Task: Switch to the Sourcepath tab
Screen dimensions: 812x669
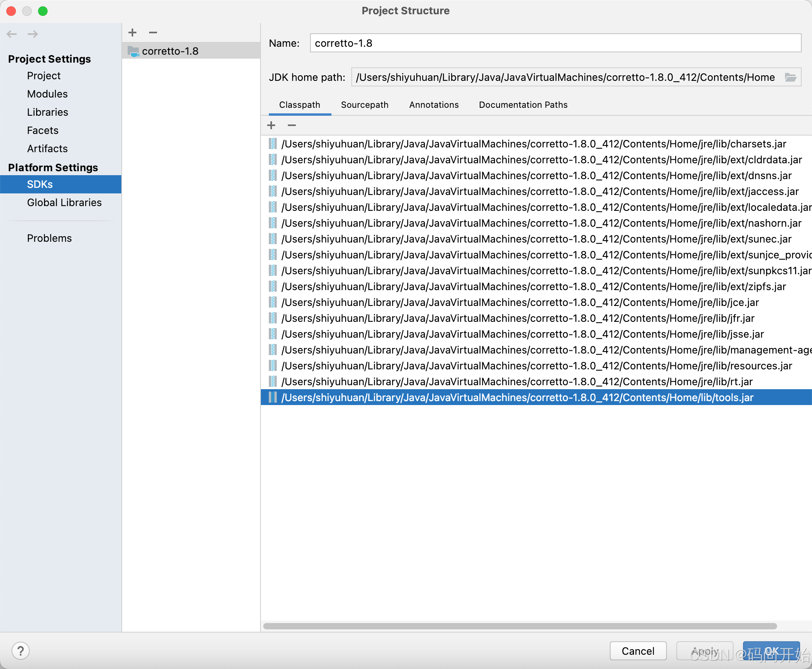Action: pos(364,105)
